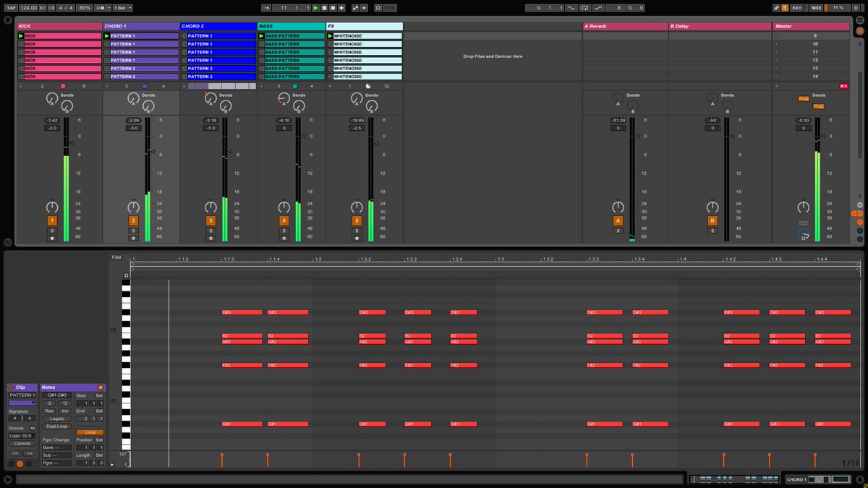Click Preview headphone icon in piano roll

click(126, 275)
